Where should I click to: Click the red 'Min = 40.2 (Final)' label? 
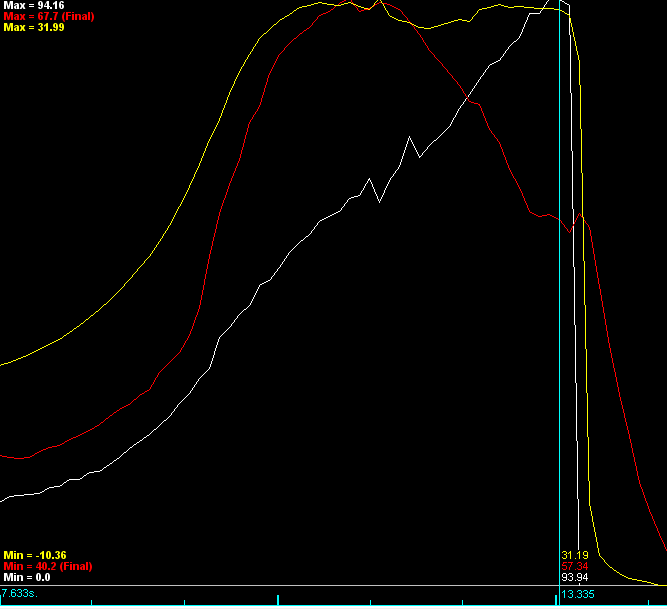pos(48,566)
